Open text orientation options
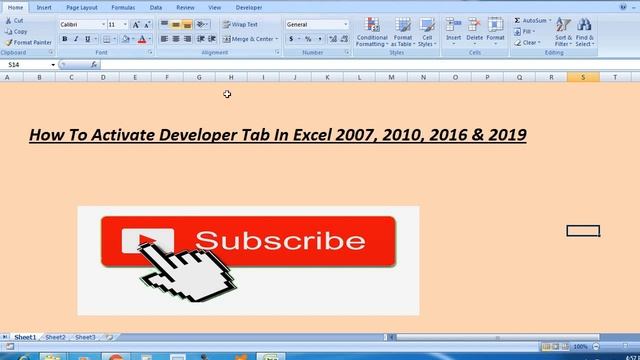 tap(202, 25)
